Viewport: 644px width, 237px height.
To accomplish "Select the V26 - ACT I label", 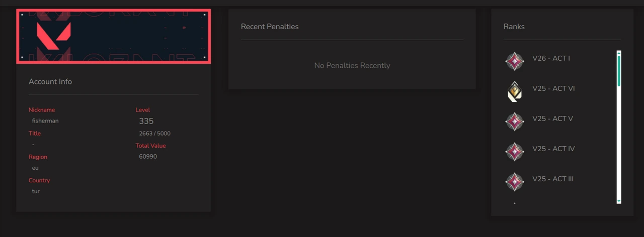I will tap(551, 58).
